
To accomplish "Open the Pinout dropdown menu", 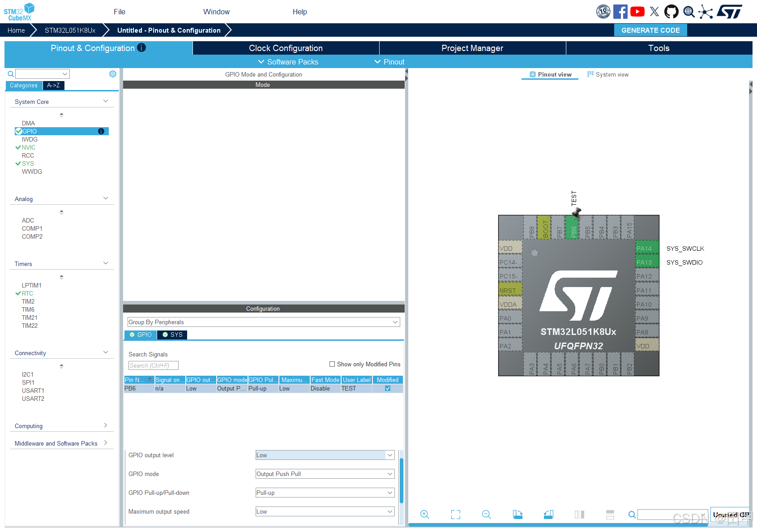I will click(x=389, y=62).
